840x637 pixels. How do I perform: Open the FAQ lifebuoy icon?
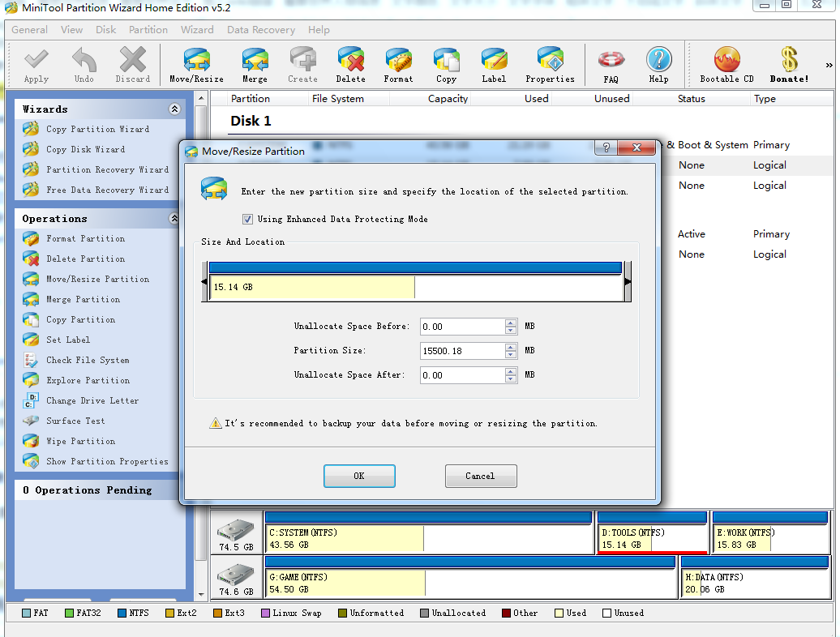coord(611,59)
